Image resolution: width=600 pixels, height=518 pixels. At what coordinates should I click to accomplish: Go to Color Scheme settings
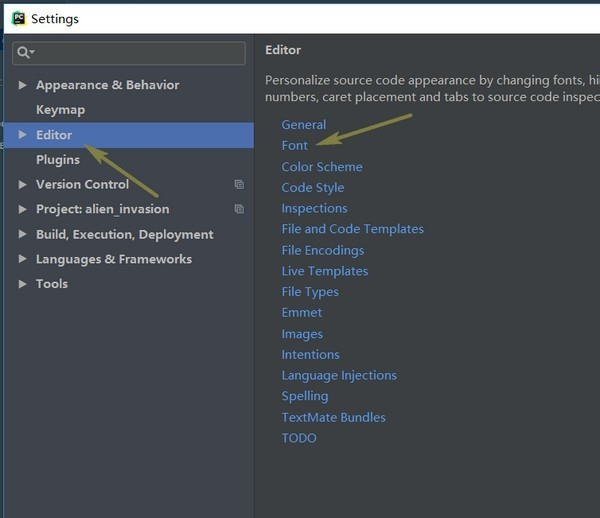click(322, 167)
